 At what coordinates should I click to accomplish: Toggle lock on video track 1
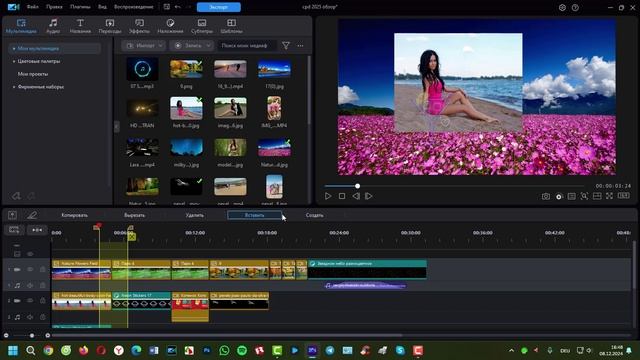[x=42, y=269]
